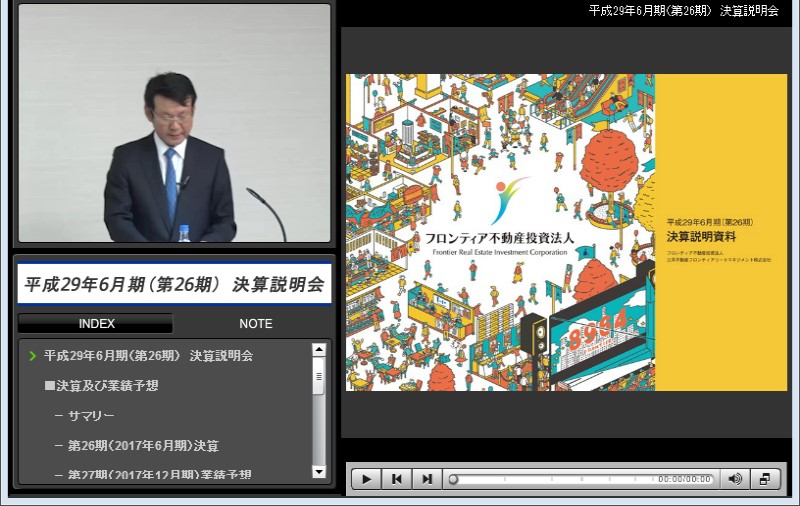Mute audio with the speaker icon
This screenshot has width=800, height=506.
click(735, 479)
